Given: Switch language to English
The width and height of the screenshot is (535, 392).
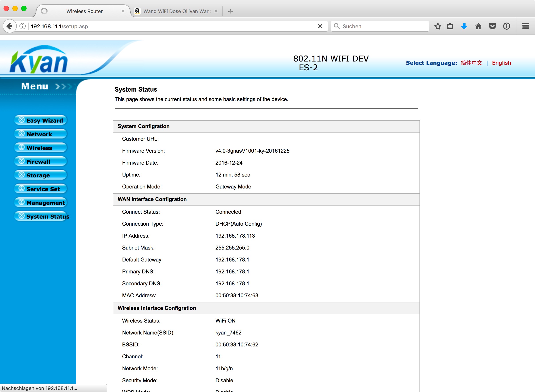Looking at the screenshot, I should tap(501, 63).
